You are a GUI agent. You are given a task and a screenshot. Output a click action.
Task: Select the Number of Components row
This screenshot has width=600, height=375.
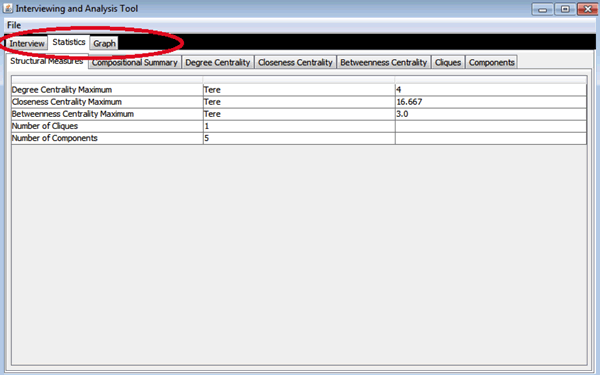(299, 139)
